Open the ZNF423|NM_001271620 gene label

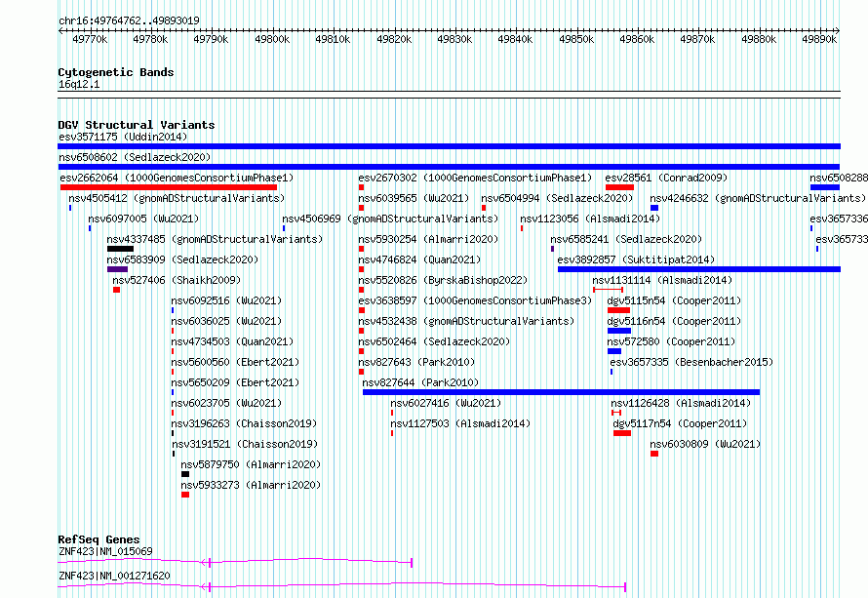(x=114, y=576)
